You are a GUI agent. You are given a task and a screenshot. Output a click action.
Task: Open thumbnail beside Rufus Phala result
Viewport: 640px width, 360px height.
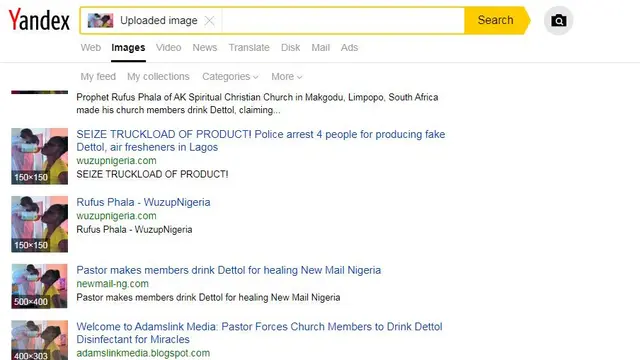pyautogui.click(x=40, y=224)
